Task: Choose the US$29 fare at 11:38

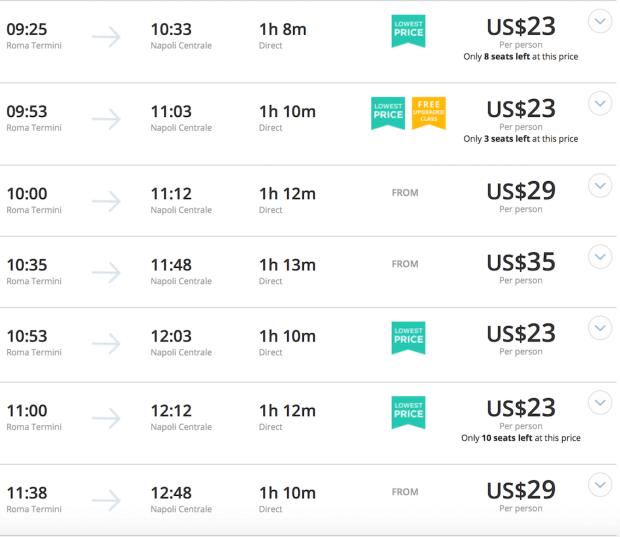Action: click(x=521, y=490)
